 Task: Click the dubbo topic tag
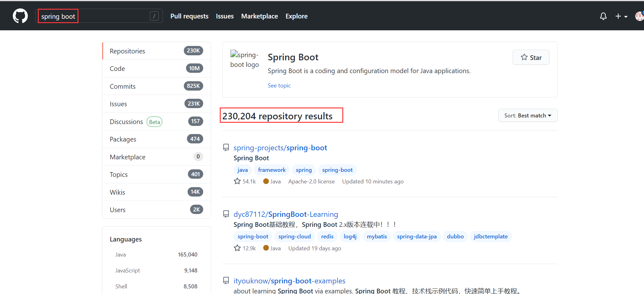(455, 237)
